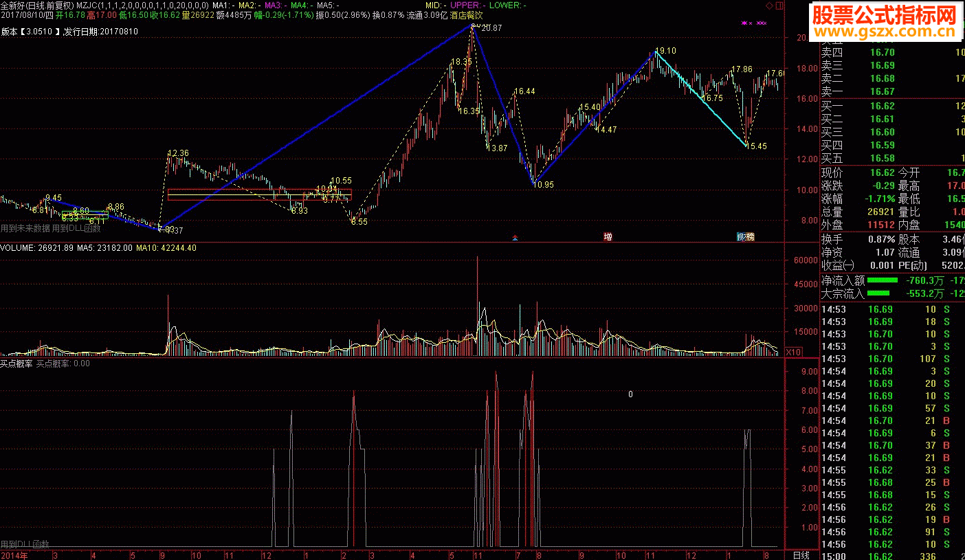Click the 15.45 low price label
Image resolution: width=965 pixels, height=560 pixels.
(756, 146)
